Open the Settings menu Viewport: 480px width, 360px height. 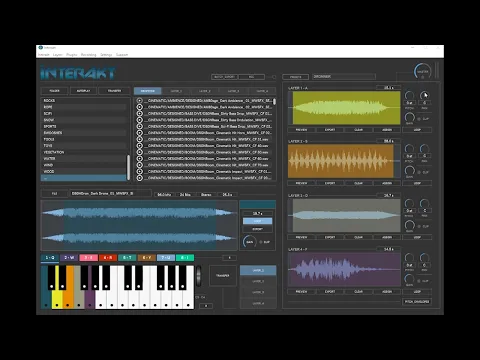106,55
